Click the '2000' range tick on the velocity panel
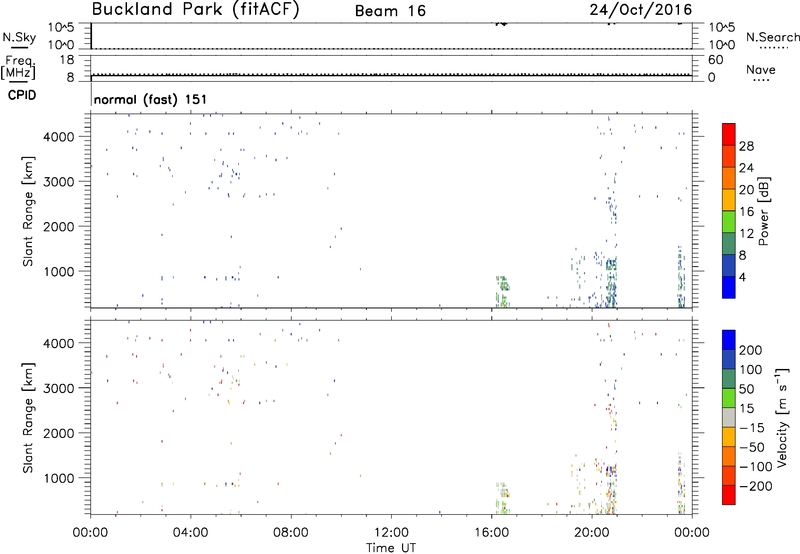This screenshot has width=800, height=554. coord(58,433)
